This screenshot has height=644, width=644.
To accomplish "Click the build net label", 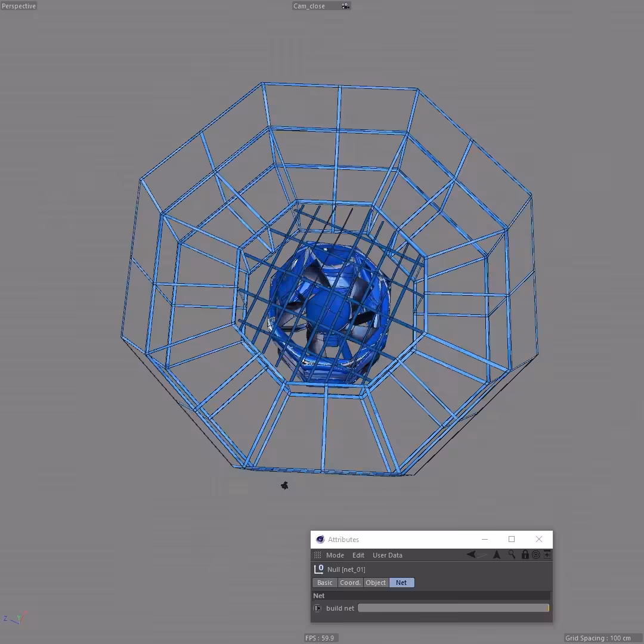I will [340, 608].
